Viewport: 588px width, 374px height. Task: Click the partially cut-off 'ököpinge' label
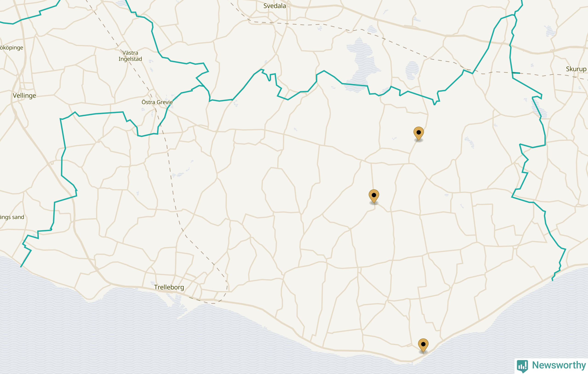[11, 48]
